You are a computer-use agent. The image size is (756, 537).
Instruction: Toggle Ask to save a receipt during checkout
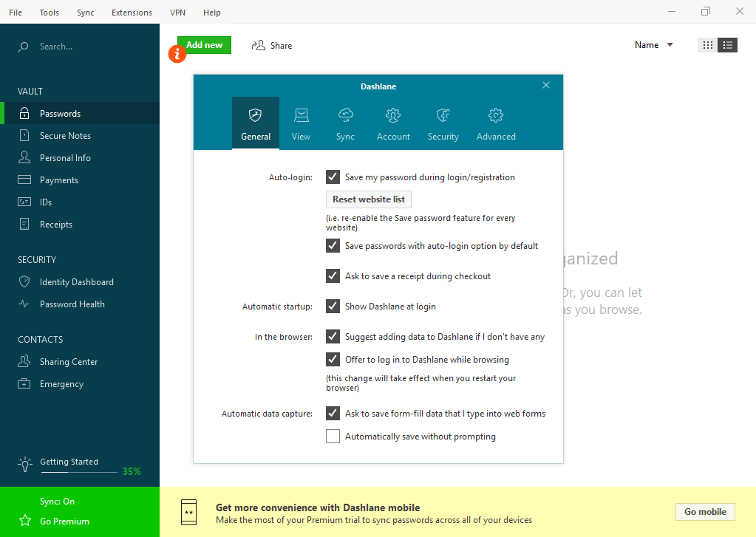pos(333,276)
